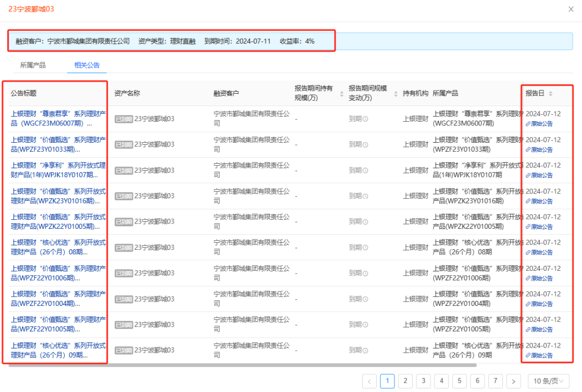Navigate to page 7

tap(496, 381)
